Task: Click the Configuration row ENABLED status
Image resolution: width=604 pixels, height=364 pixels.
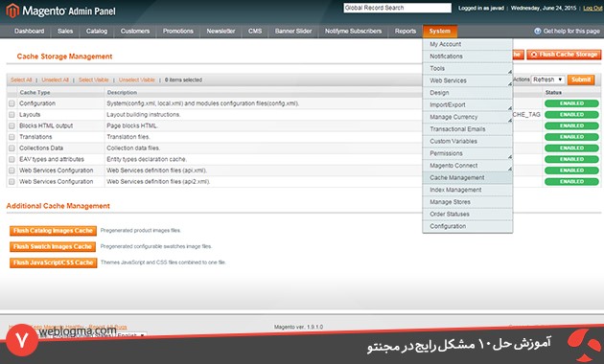Action: click(571, 103)
